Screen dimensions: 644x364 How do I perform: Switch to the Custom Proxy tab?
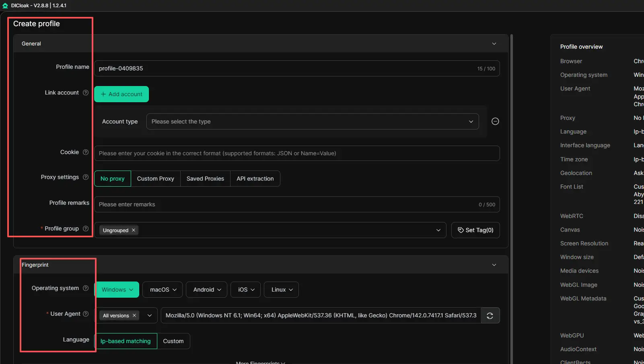(x=156, y=179)
